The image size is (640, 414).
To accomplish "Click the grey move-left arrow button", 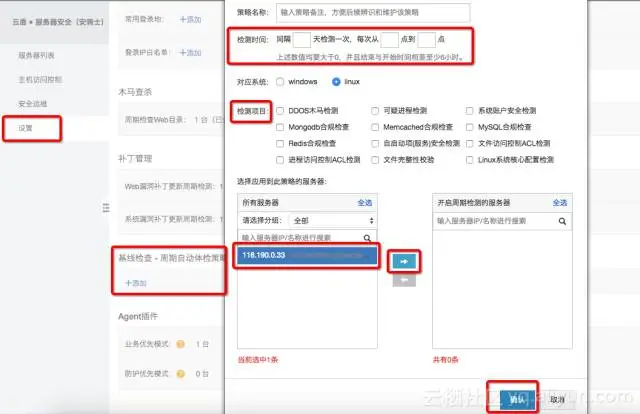I will [404, 280].
